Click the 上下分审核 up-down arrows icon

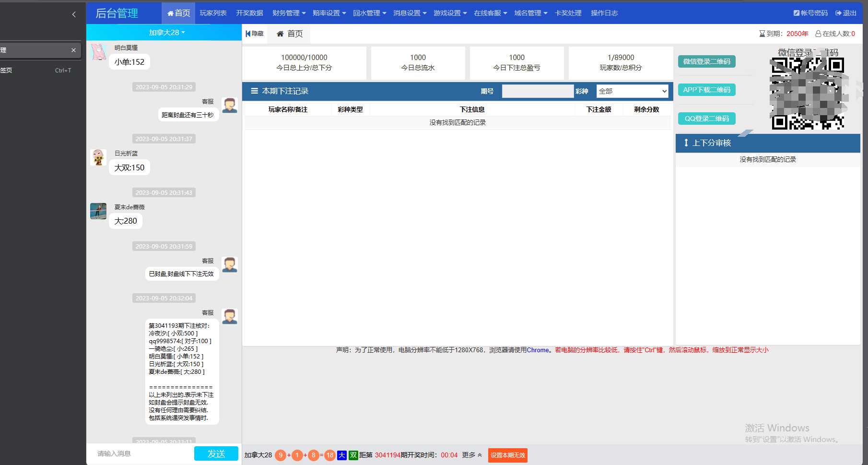[686, 143]
